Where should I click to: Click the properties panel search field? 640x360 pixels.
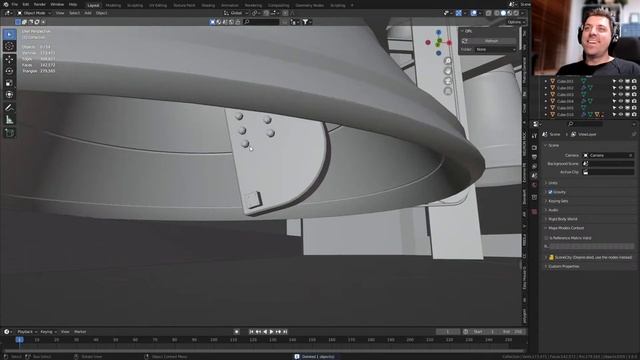pyautogui.click(x=585, y=124)
